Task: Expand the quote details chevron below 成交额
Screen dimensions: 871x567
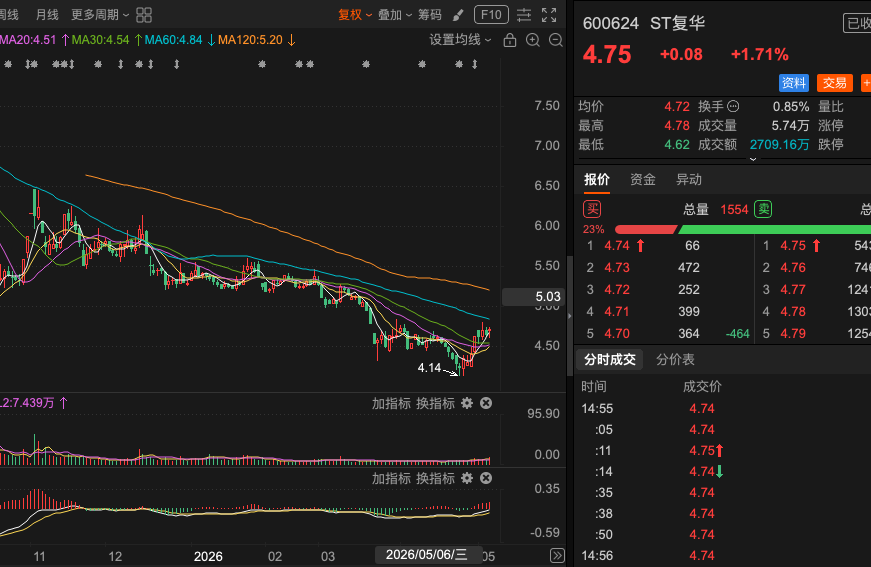Action: tap(753, 159)
